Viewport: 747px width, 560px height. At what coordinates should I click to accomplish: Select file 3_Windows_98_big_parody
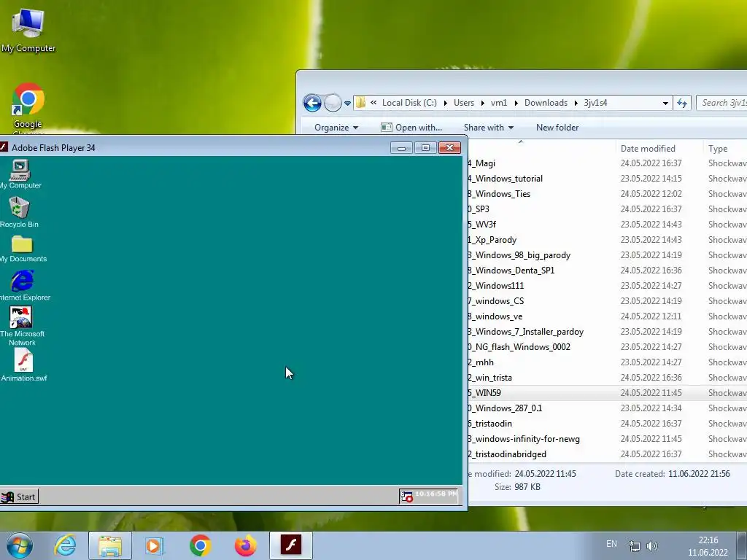(x=519, y=255)
